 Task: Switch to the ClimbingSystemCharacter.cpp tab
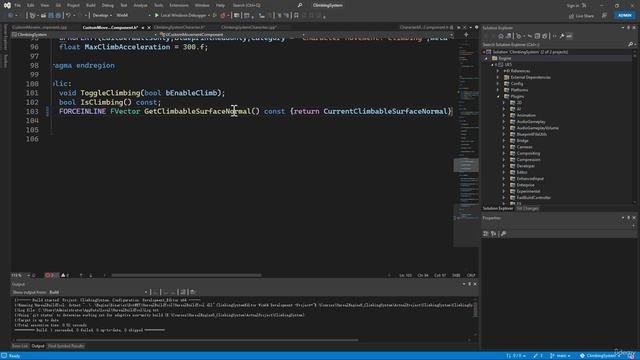pos(249,27)
